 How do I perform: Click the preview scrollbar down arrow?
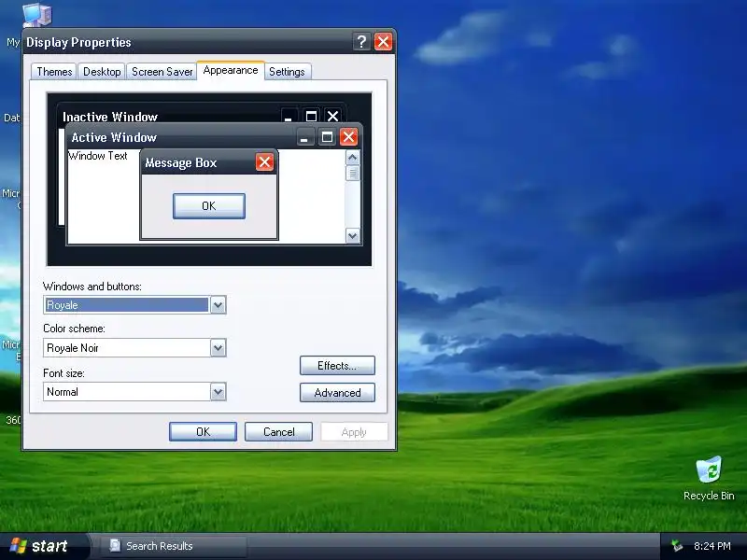(x=353, y=236)
